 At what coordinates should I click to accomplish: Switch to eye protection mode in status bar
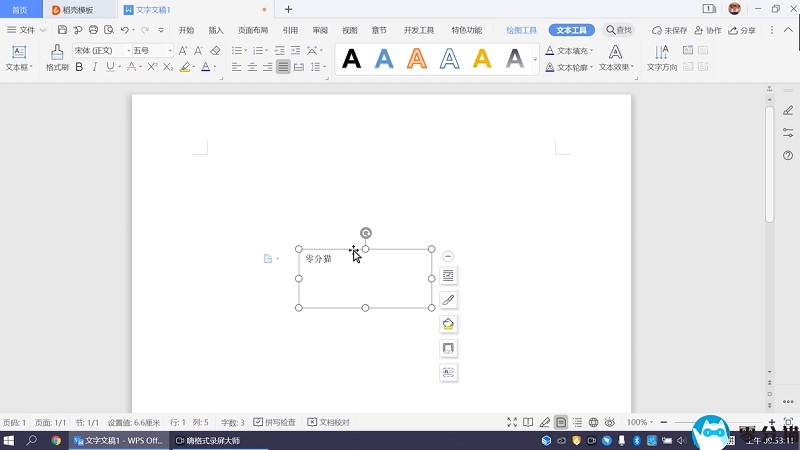(x=610, y=423)
